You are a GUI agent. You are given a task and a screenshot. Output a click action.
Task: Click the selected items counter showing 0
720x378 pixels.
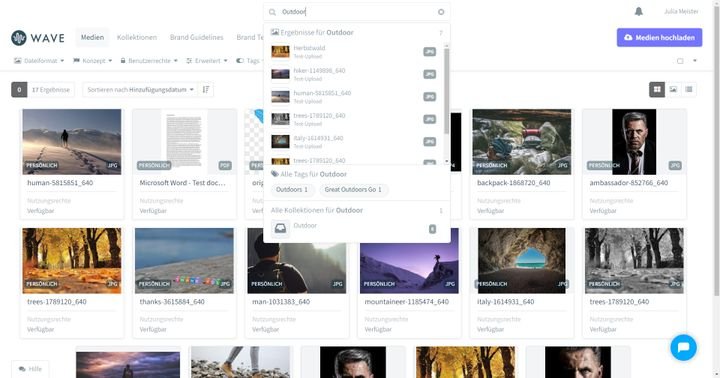19,90
